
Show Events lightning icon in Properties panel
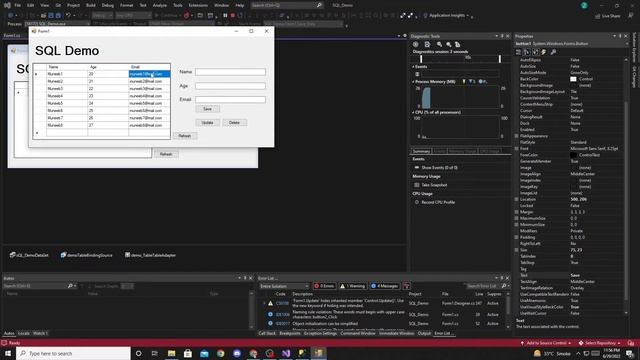point(544,52)
